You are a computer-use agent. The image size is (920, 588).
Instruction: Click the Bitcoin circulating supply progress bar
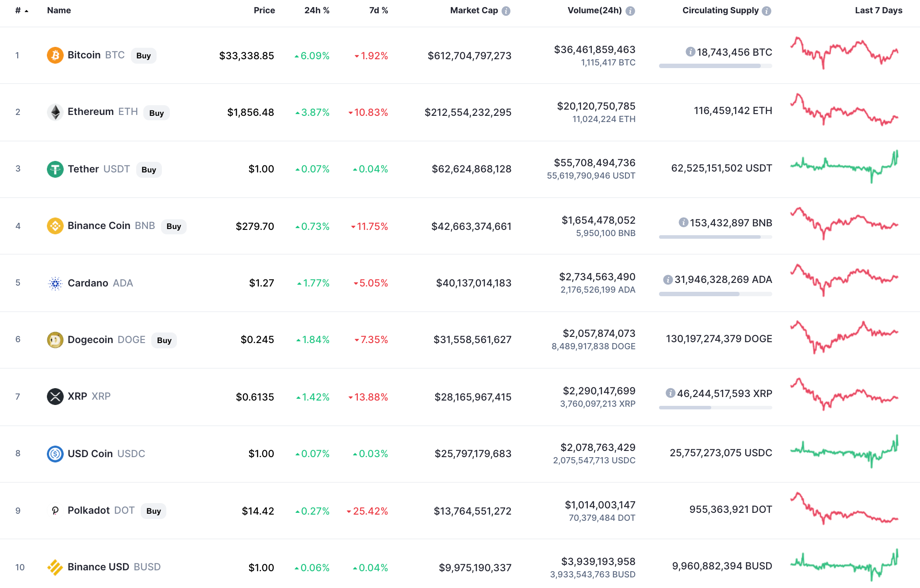[x=715, y=66]
